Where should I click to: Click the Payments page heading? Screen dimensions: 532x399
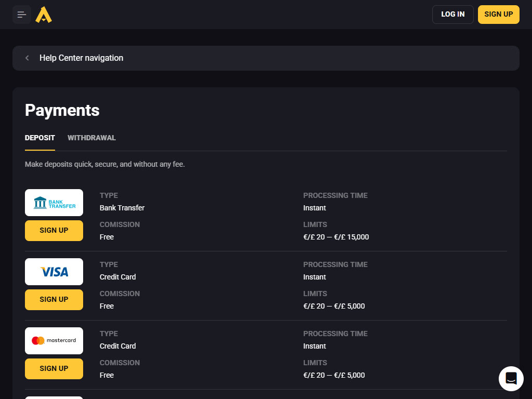(x=62, y=110)
